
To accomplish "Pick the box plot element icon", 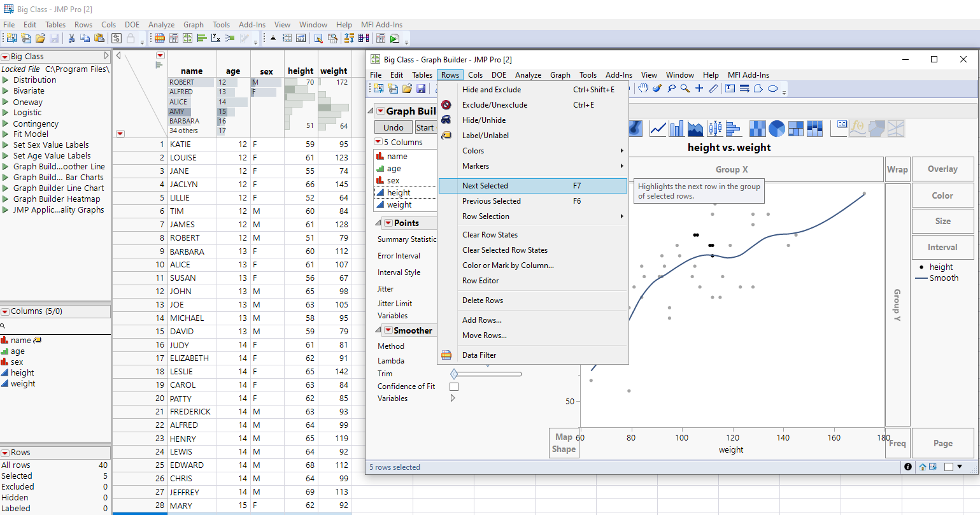I will coord(714,129).
